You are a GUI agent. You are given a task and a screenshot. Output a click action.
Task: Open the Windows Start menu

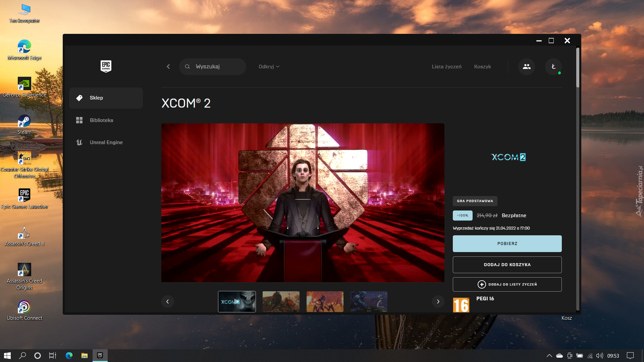tap(7, 355)
